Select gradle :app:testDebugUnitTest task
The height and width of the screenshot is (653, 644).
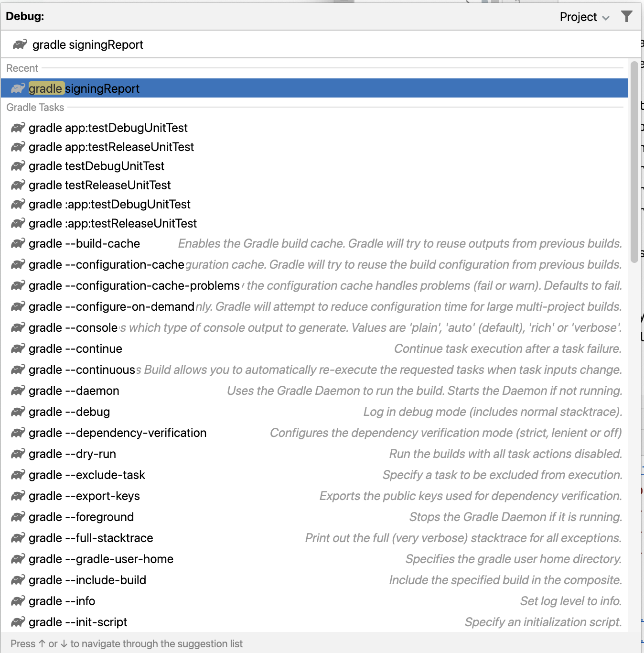(314, 204)
